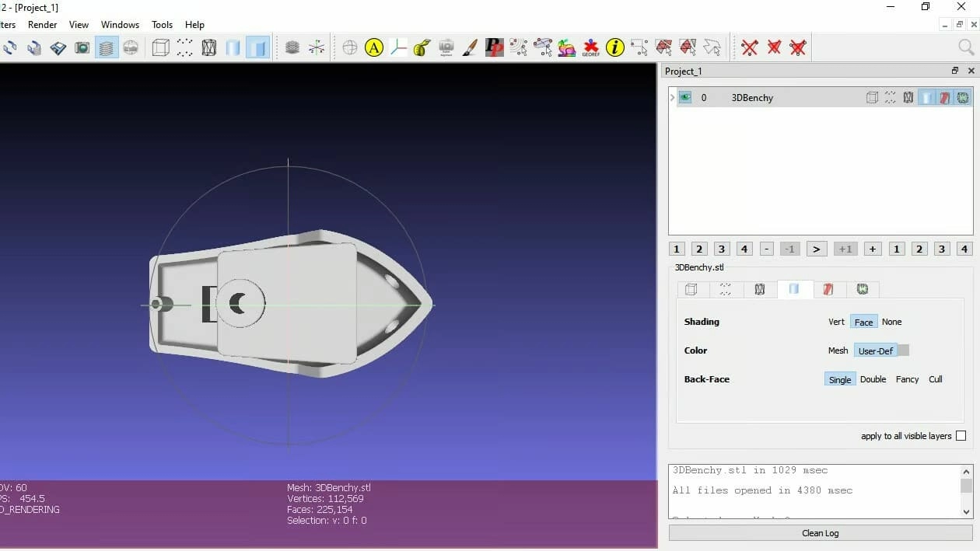The height and width of the screenshot is (551, 980).
Task: Click the User-Def color swatch
Action: [903, 350]
